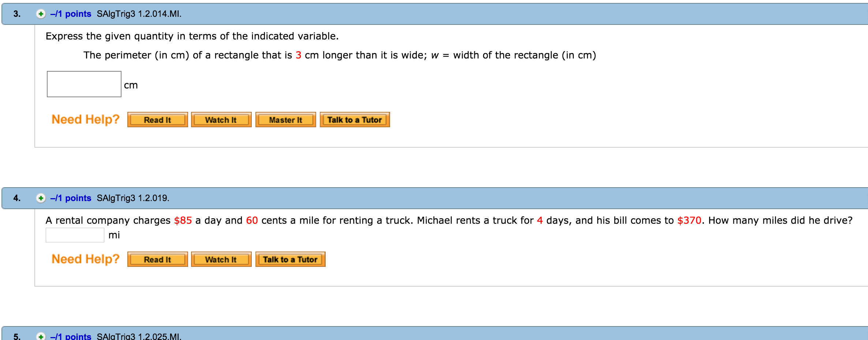The image size is (868, 340).
Task: Click Talk to a Tutor in question 3
Action: (x=355, y=120)
